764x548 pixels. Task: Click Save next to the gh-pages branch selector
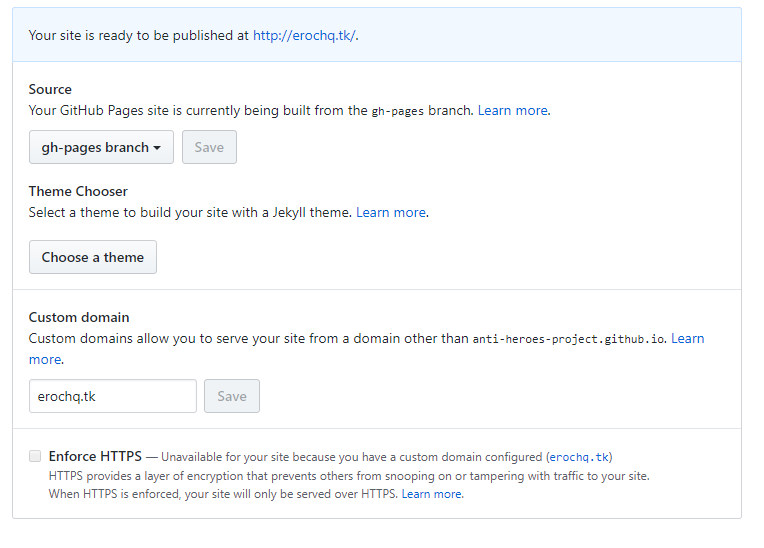210,147
